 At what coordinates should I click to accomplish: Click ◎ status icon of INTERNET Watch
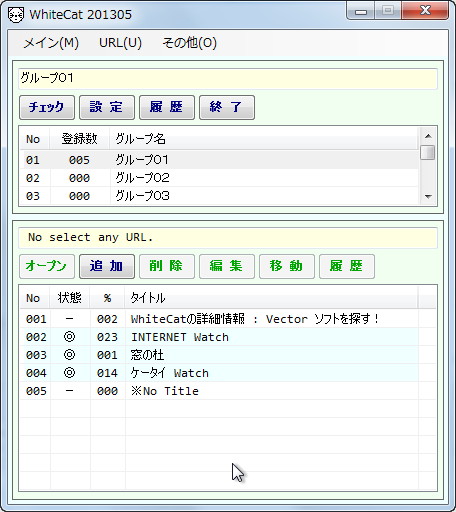click(69, 337)
